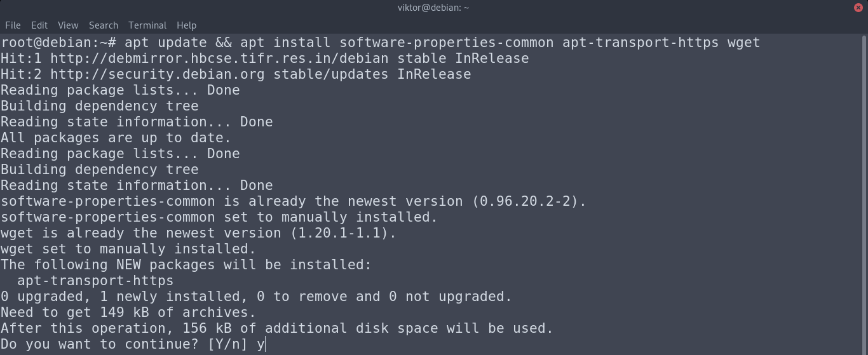Click the "Need to get 149 kB" line
Image resolution: width=868 pixels, height=355 pixels.
click(128, 312)
